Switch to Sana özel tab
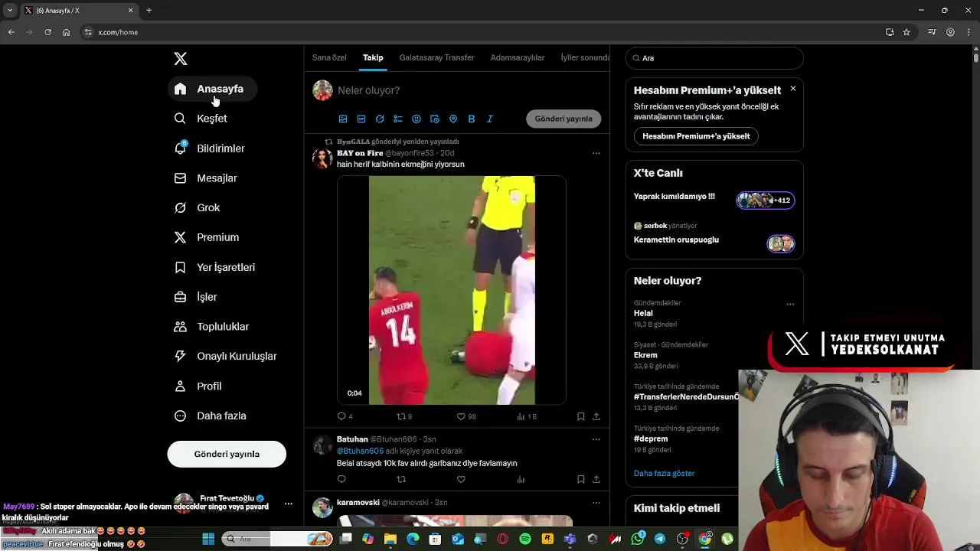The image size is (980, 551). 329,58
